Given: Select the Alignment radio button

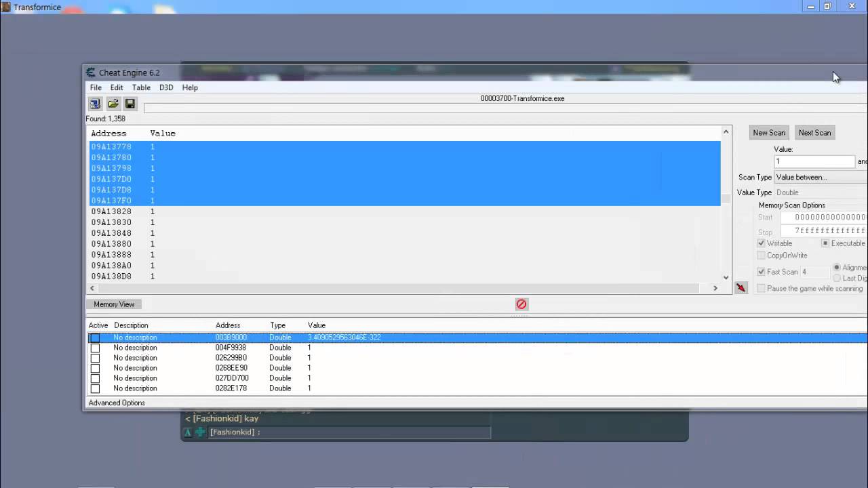Looking at the screenshot, I should tap(837, 267).
